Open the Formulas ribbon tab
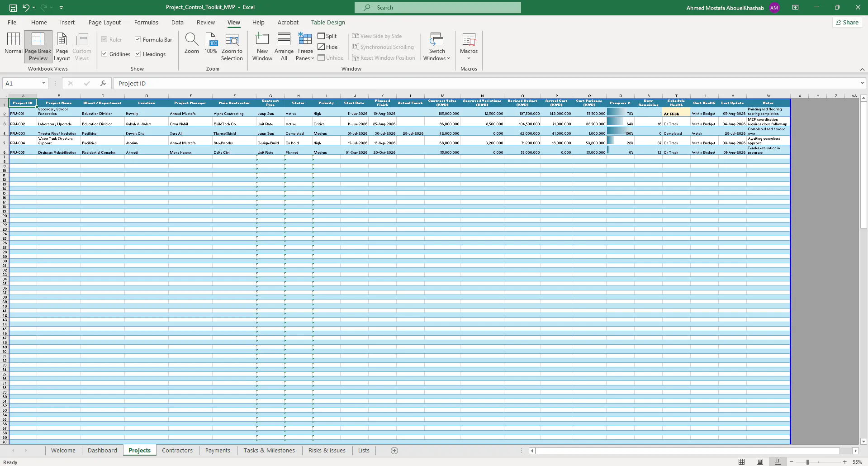Image resolution: width=868 pixels, height=466 pixels. 146,22
